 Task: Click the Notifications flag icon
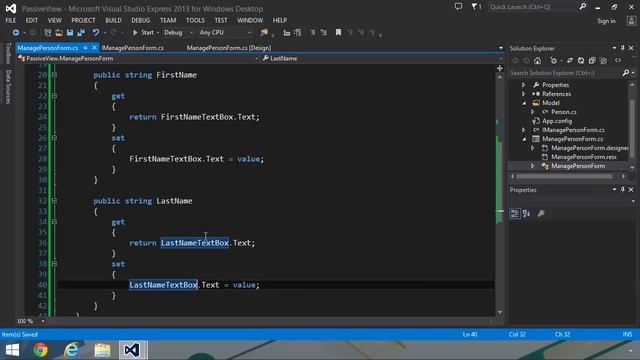(476, 7)
